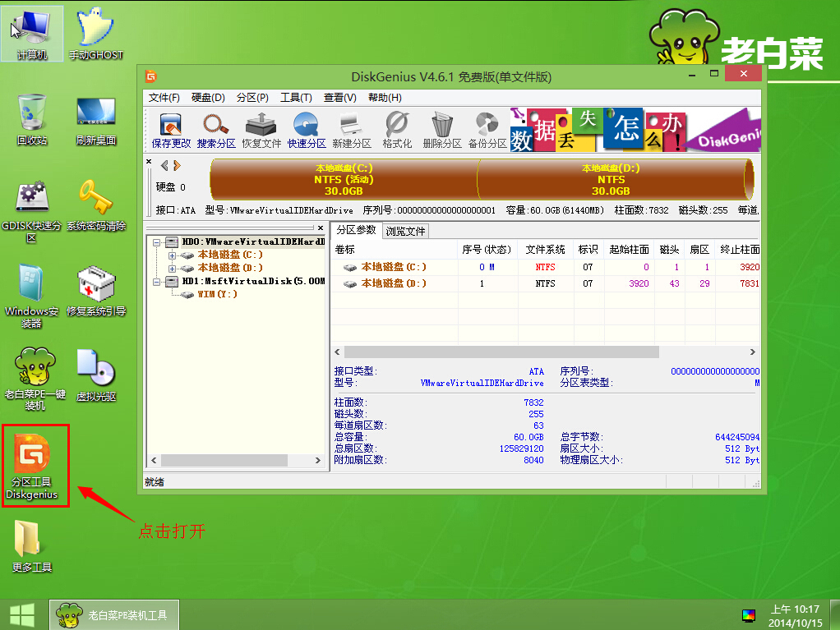Open the 文件(F) menu

[164, 98]
